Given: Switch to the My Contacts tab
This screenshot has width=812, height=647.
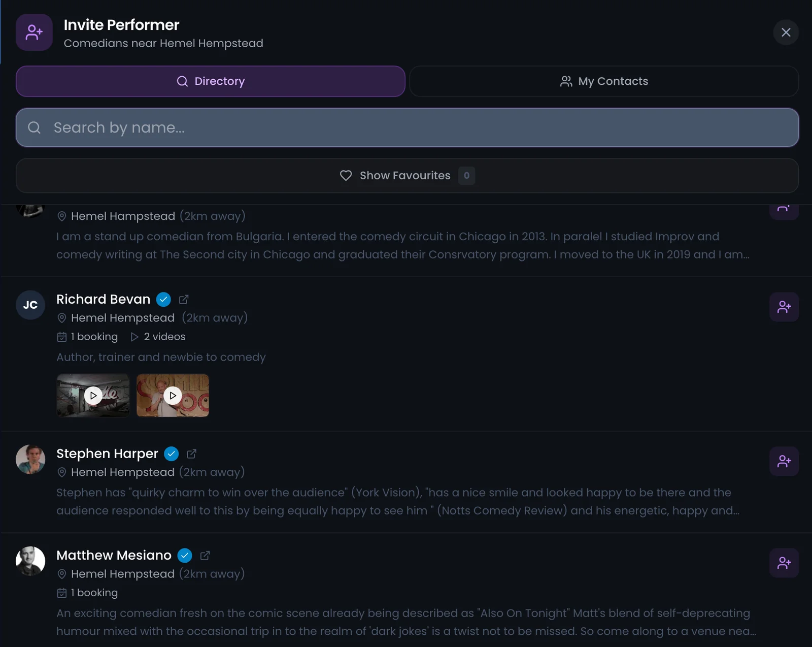Looking at the screenshot, I should pos(603,81).
